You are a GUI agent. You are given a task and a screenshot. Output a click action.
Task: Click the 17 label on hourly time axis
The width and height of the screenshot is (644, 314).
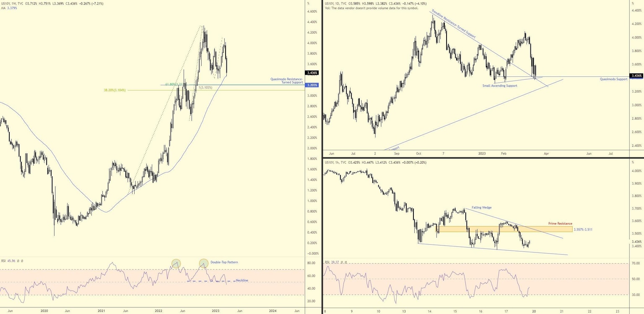click(x=506, y=311)
